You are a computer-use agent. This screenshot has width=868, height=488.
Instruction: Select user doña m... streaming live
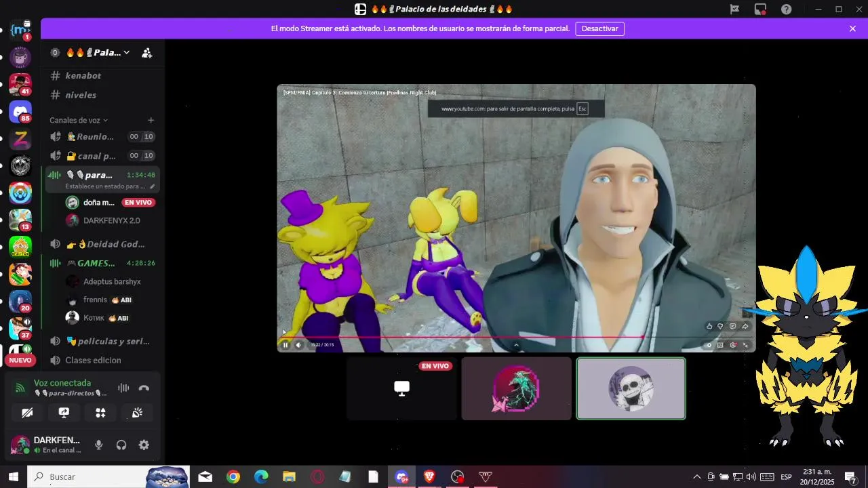pyautogui.click(x=98, y=202)
